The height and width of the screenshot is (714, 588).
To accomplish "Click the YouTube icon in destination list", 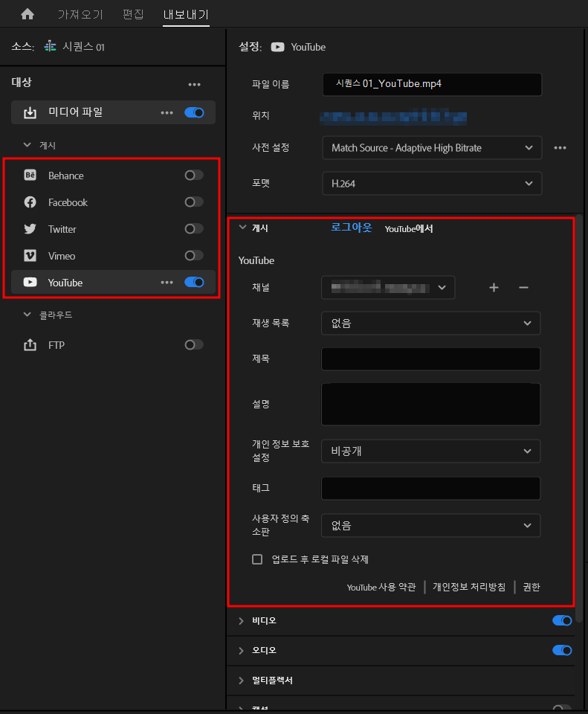I will point(30,283).
